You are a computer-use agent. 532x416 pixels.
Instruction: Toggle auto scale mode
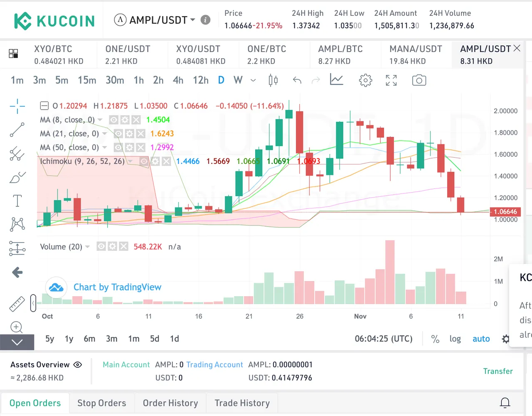pyautogui.click(x=481, y=339)
